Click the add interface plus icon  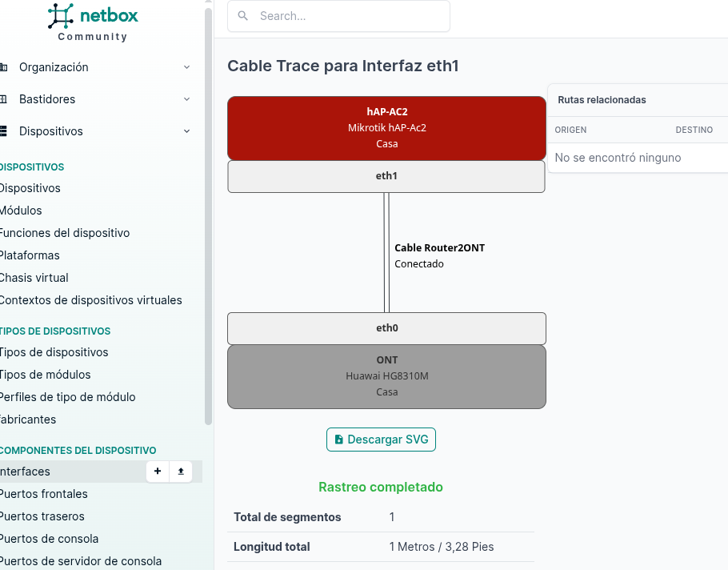tap(158, 472)
